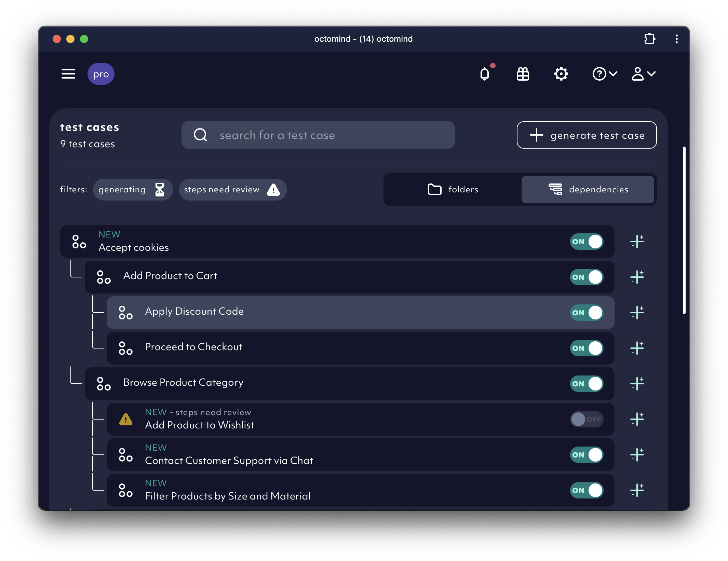Open notifications via the bell icon
Viewport: 728px width, 561px height.
(485, 74)
